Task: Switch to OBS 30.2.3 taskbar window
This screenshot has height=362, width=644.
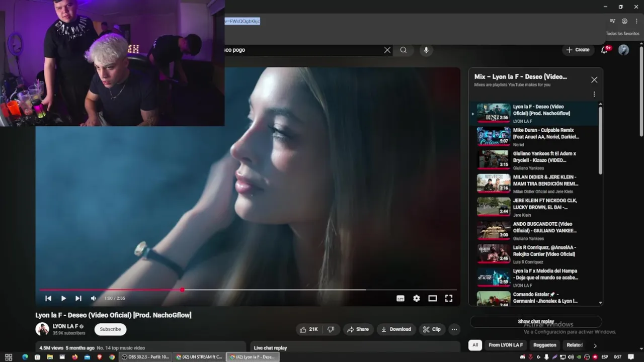Action: [x=146, y=357]
